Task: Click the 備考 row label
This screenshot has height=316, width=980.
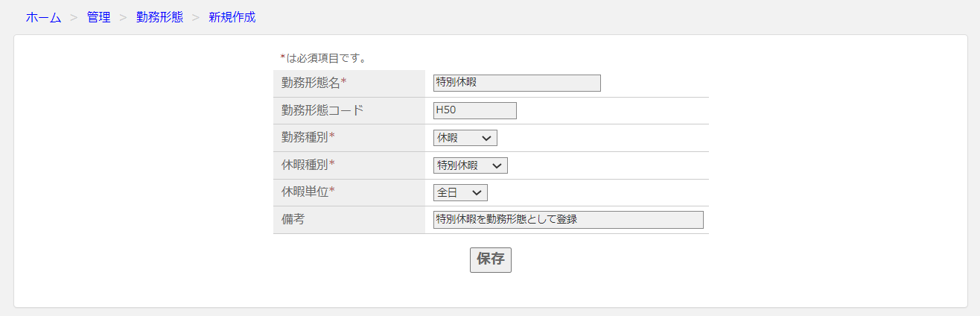Action: point(293,220)
